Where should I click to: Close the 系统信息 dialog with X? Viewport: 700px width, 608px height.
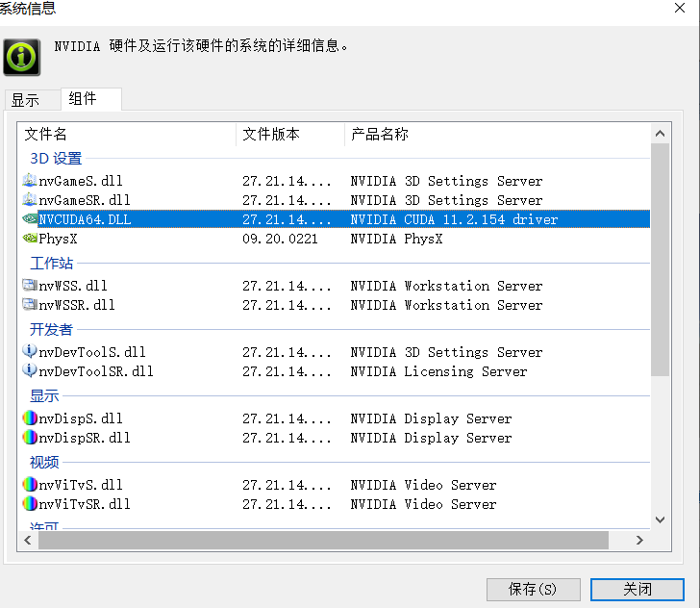(680, 8)
